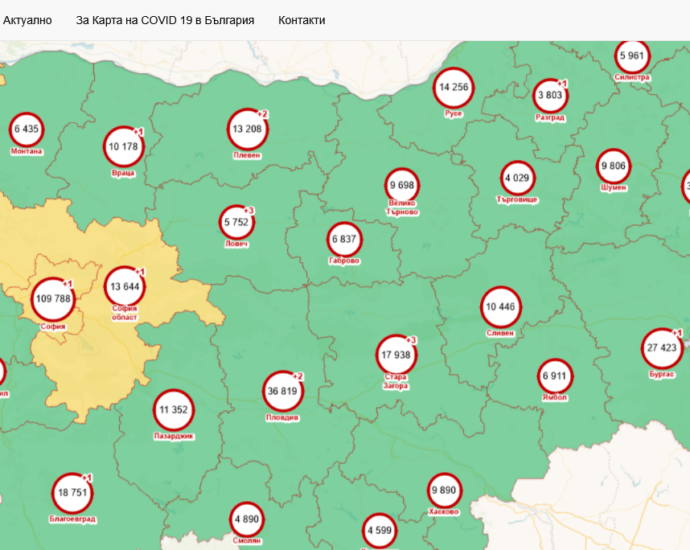The width and height of the screenshot is (690, 550).
Task: Click the Шумен region label
Action: pyautogui.click(x=613, y=188)
